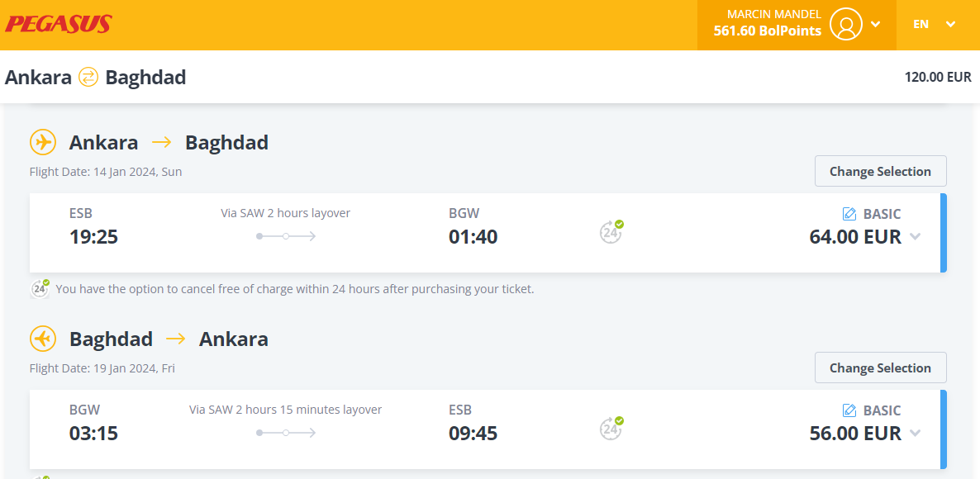Click the edit pencil icon next to BASIC 56.00 EUR
This screenshot has height=479, width=980.
point(849,410)
